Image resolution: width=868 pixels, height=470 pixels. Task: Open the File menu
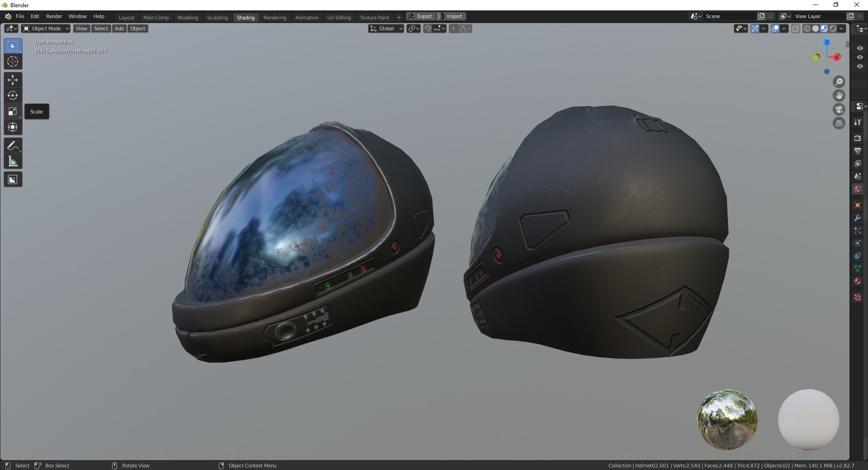tap(20, 16)
